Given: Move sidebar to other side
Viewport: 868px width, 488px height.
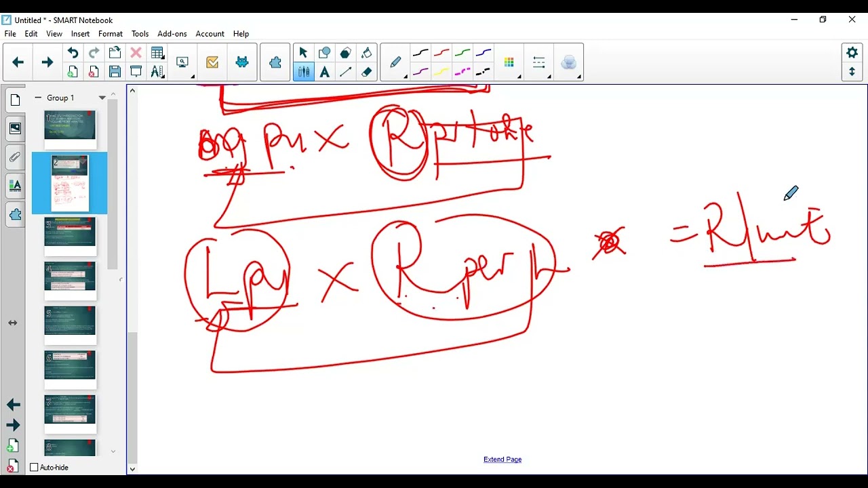Looking at the screenshot, I should (13, 323).
